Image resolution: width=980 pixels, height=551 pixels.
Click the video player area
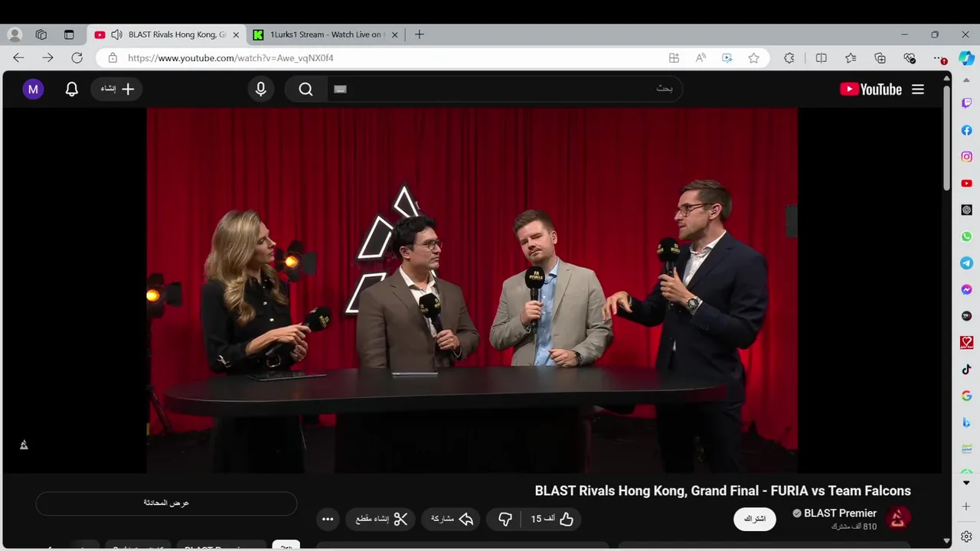pyautogui.click(x=472, y=290)
